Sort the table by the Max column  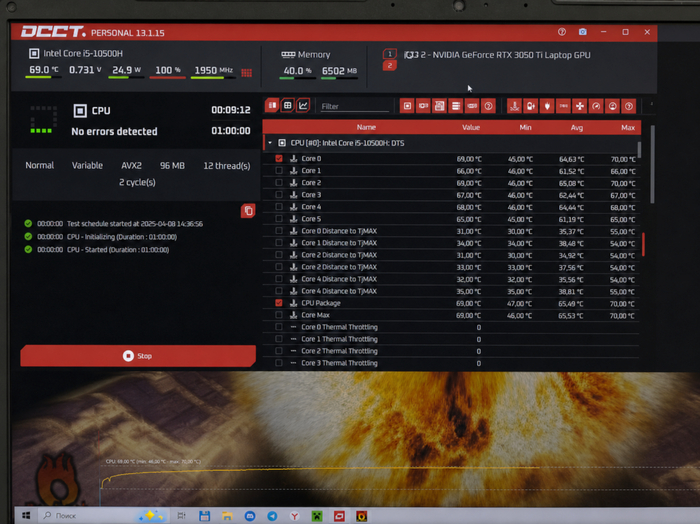coord(628,128)
